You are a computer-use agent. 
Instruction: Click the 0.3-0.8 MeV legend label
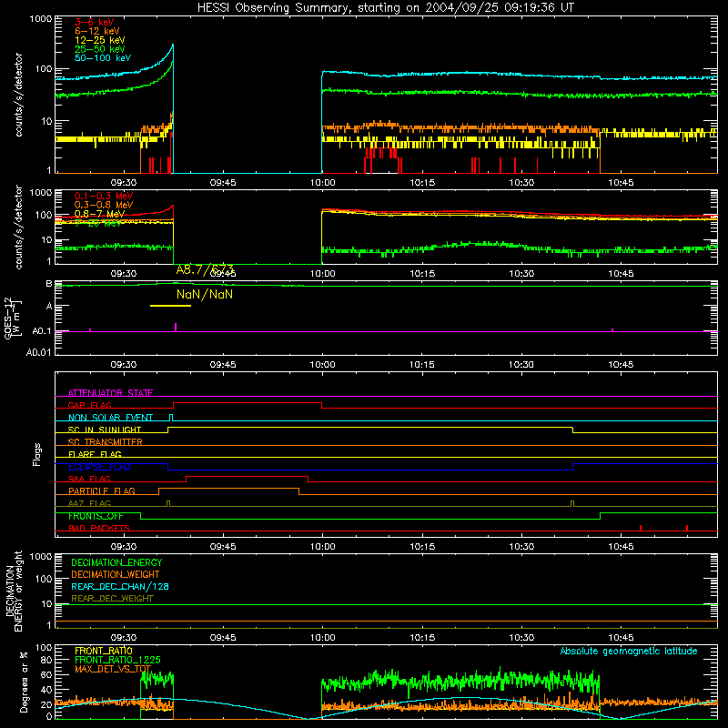click(x=104, y=205)
